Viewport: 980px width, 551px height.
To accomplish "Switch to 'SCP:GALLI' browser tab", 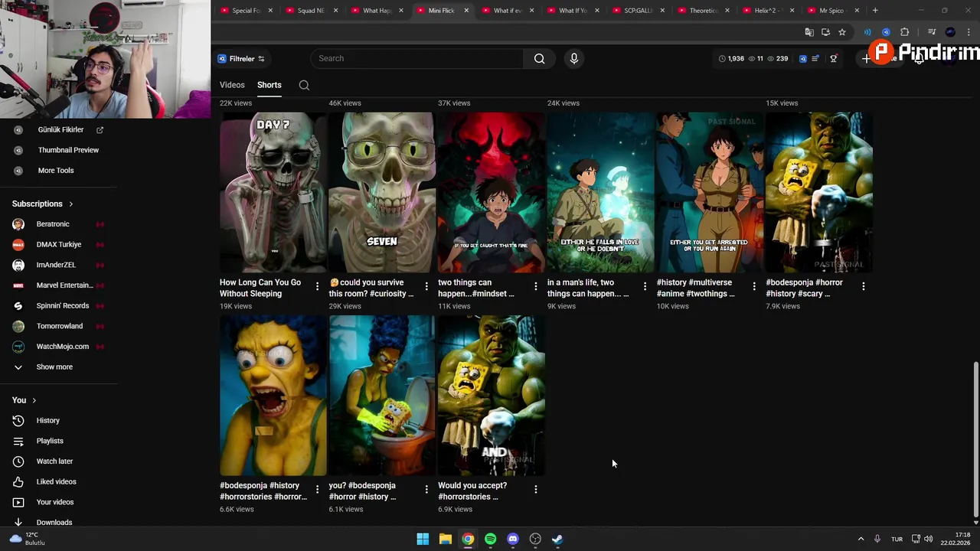I will click(639, 11).
